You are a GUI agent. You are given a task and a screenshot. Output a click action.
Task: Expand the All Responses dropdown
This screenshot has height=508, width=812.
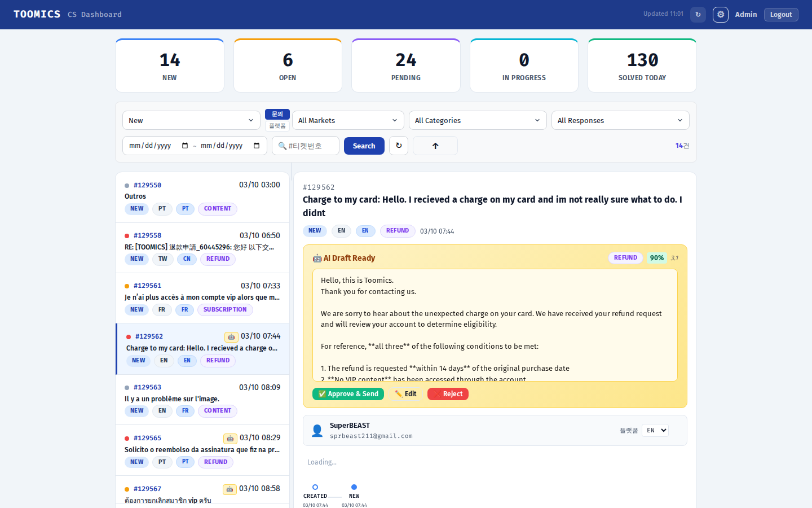(620, 120)
